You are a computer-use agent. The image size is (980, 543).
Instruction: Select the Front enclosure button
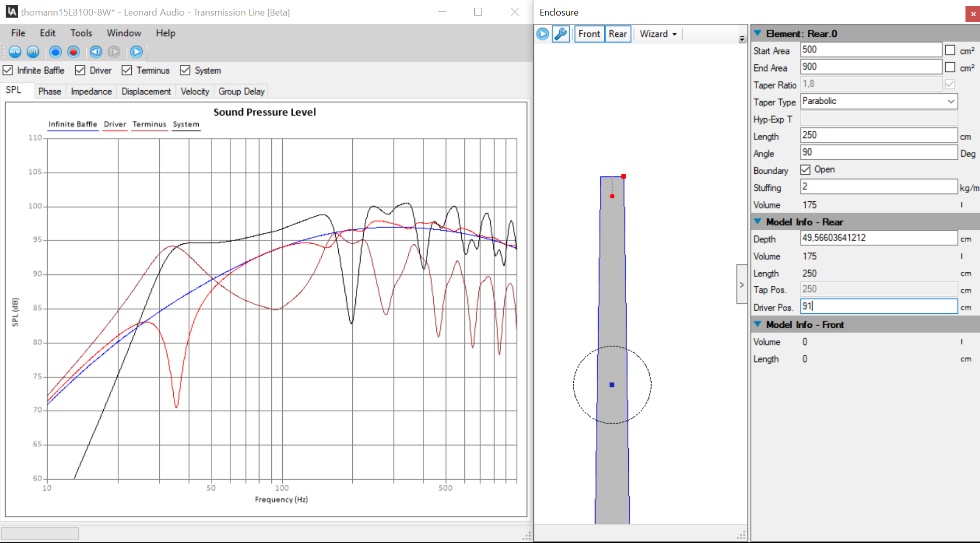pyautogui.click(x=589, y=34)
